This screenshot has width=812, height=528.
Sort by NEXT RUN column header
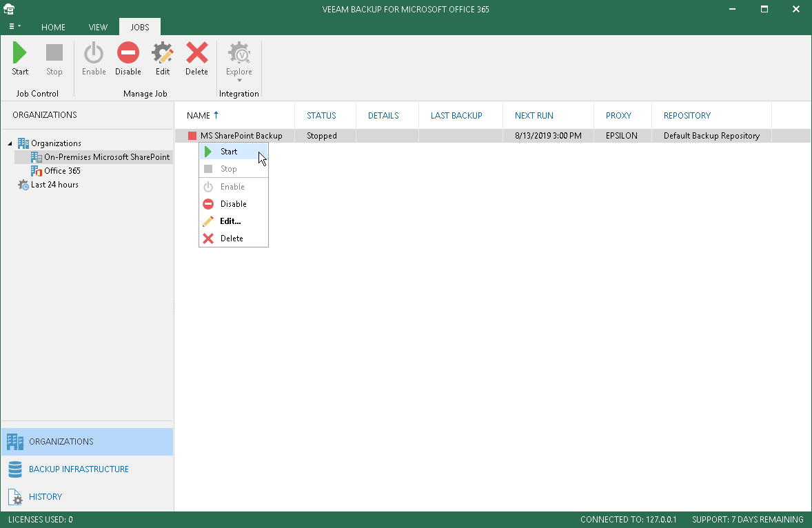(x=534, y=115)
